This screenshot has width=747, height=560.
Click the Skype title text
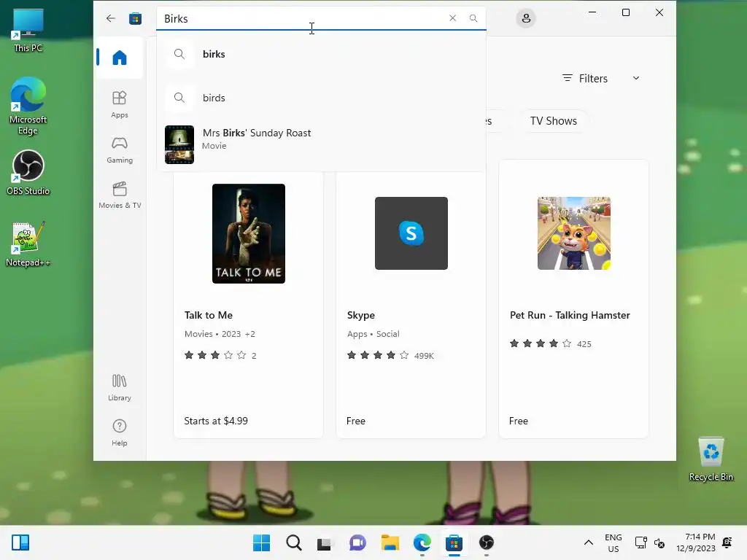[x=361, y=315]
